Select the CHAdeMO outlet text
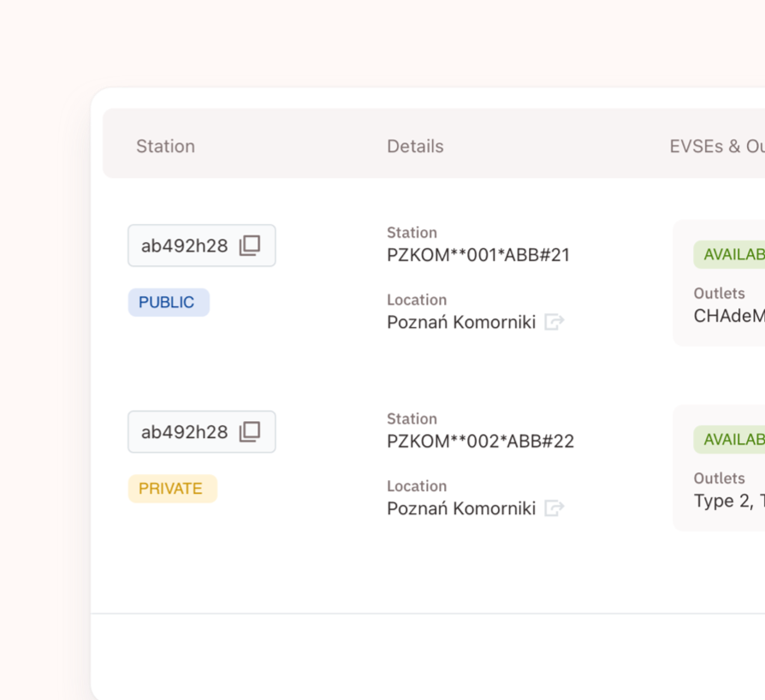This screenshot has width=765, height=700. pyautogui.click(x=729, y=316)
